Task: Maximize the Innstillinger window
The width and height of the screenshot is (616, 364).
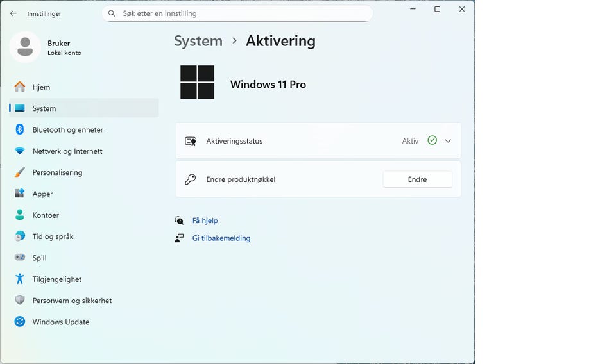Action: point(437,9)
